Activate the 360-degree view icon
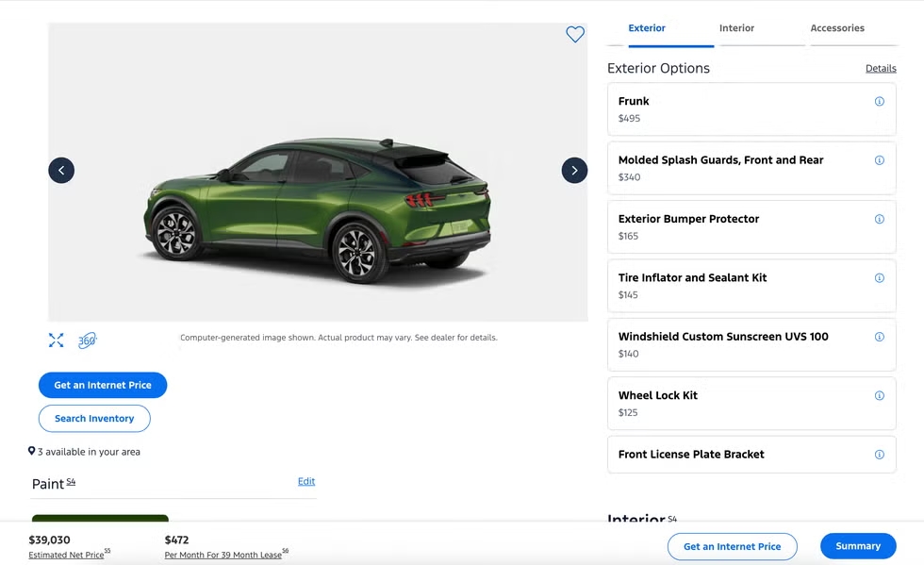The height and width of the screenshot is (565, 924). [x=88, y=340]
